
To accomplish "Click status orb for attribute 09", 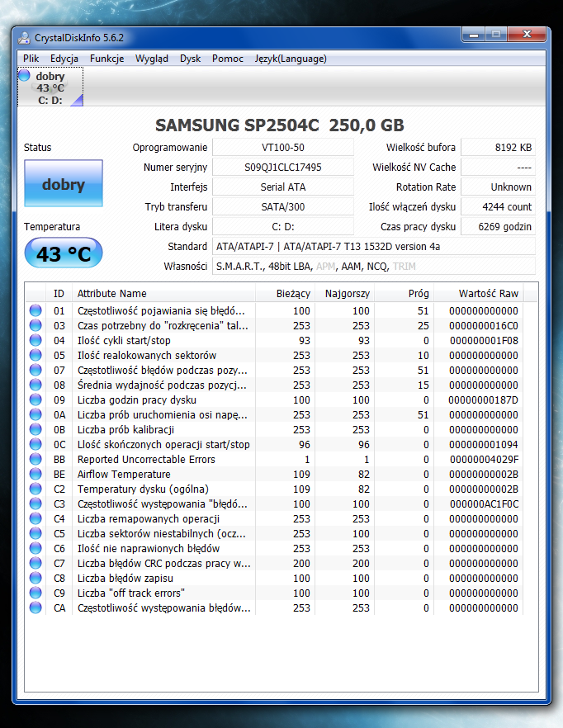I will [35, 399].
